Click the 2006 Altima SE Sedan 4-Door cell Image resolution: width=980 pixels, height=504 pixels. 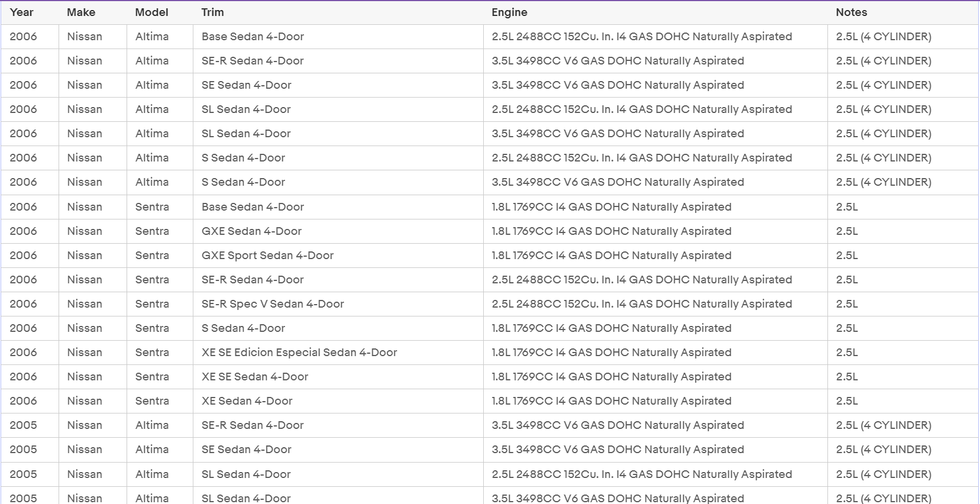coord(338,85)
